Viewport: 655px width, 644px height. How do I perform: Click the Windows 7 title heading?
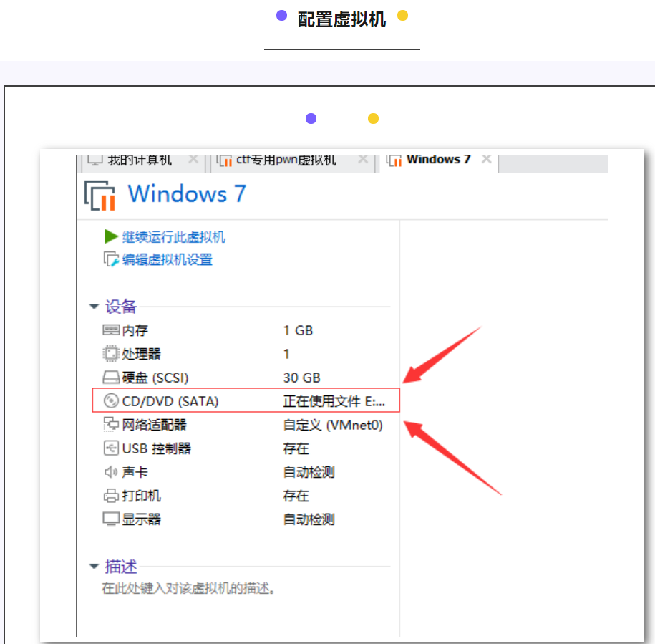point(187,194)
